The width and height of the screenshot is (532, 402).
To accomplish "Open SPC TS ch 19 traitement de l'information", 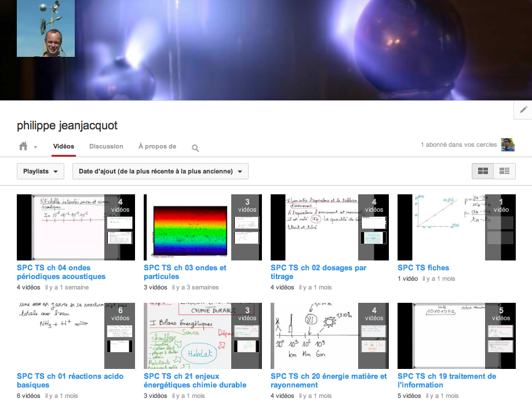I will pyautogui.click(x=447, y=381).
